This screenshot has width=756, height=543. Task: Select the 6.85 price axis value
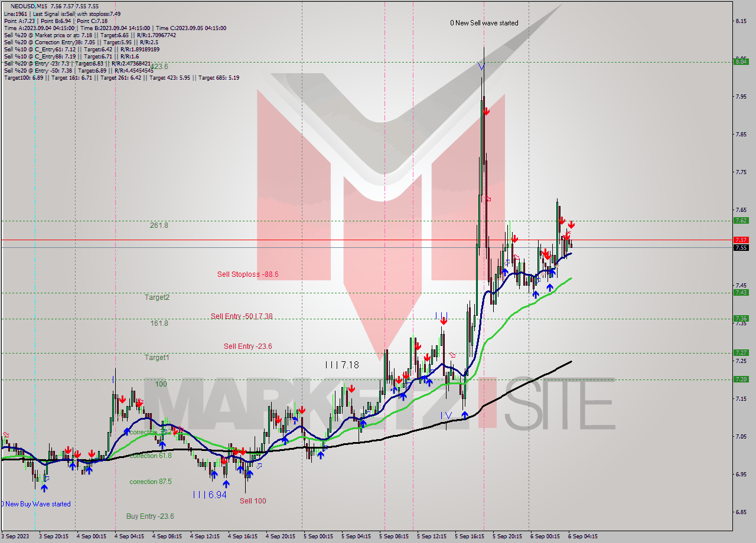tap(742, 512)
